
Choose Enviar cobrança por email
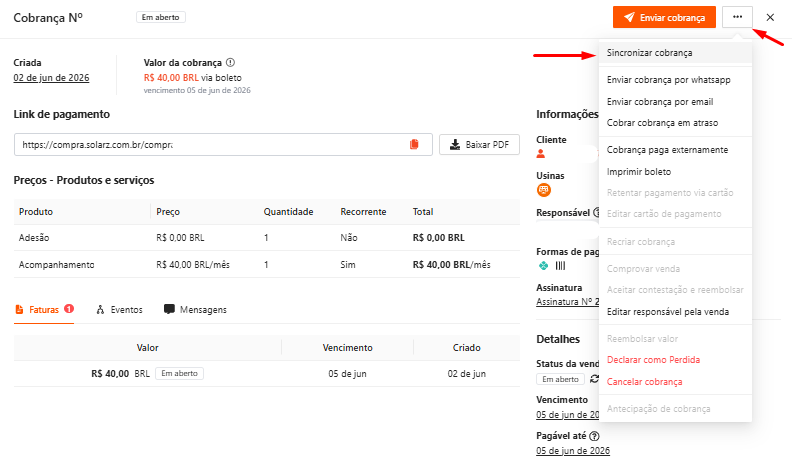[x=660, y=101]
